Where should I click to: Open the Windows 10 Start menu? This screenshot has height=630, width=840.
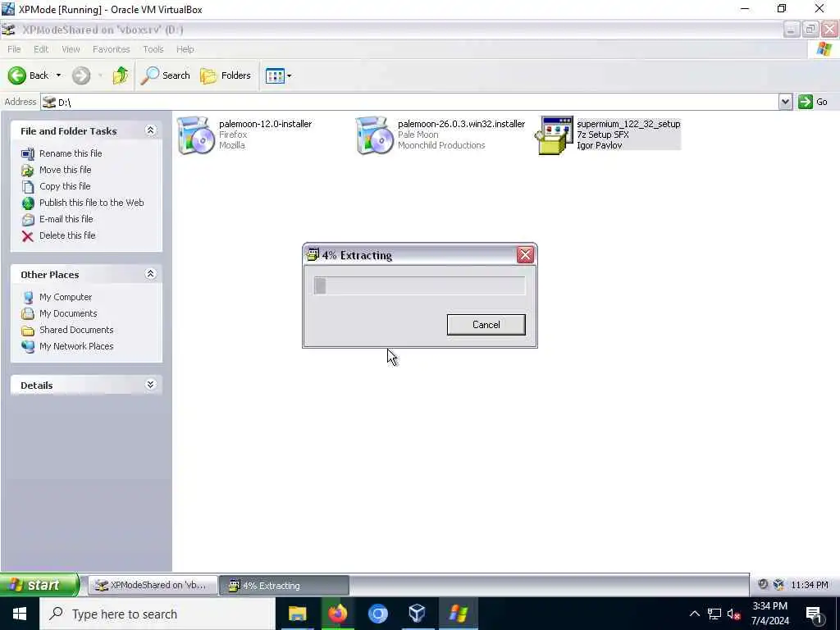click(x=20, y=614)
